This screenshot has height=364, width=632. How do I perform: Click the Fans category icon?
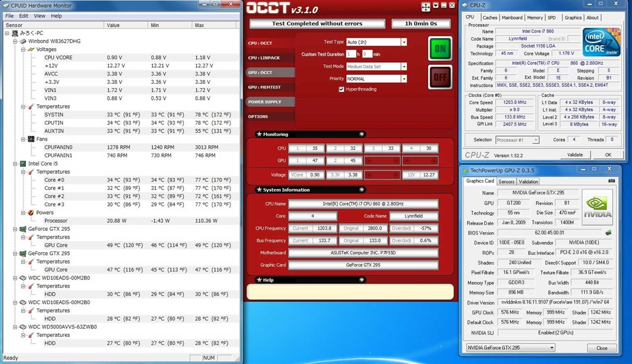pos(31,139)
